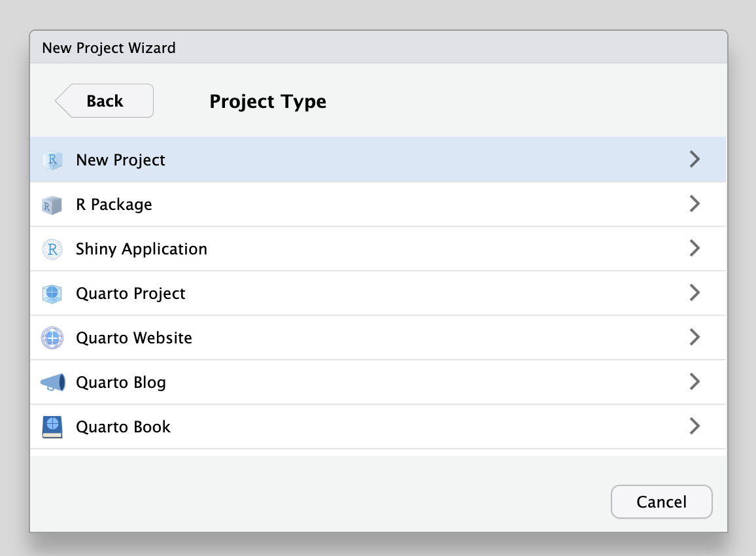This screenshot has height=556, width=756.
Task: Pick the "Quarto Blog" project type label
Action: pyautogui.click(x=121, y=383)
